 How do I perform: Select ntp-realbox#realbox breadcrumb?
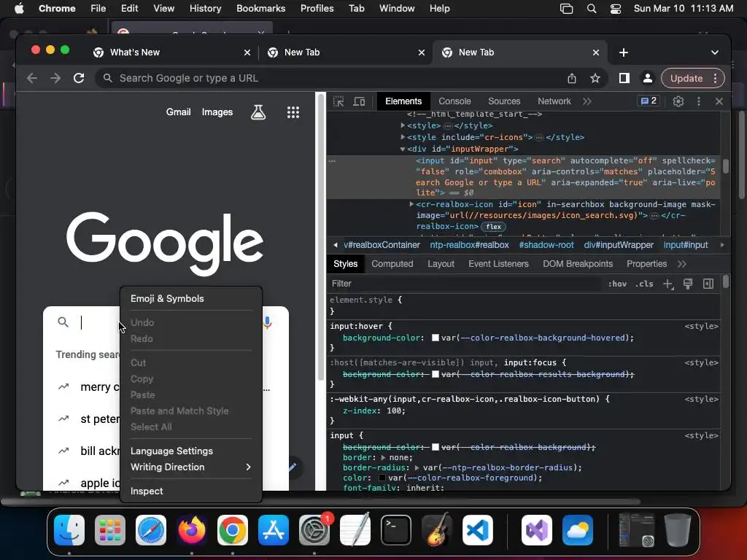(469, 245)
